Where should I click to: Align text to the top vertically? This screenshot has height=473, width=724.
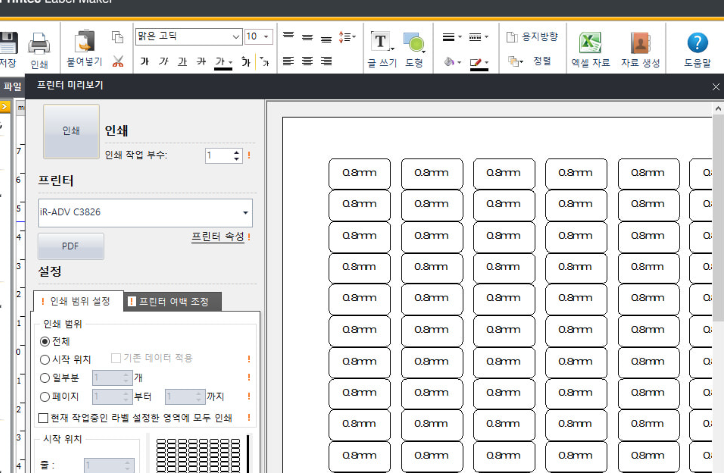(289, 36)
